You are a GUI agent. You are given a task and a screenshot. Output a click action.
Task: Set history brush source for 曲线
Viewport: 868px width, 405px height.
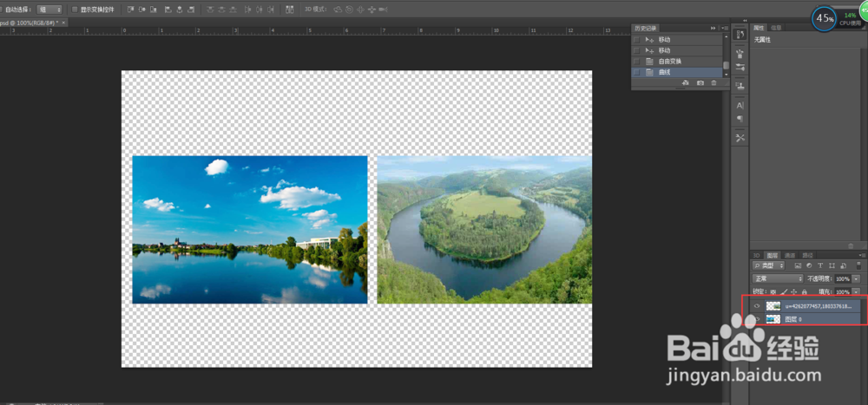click(636, 72)
